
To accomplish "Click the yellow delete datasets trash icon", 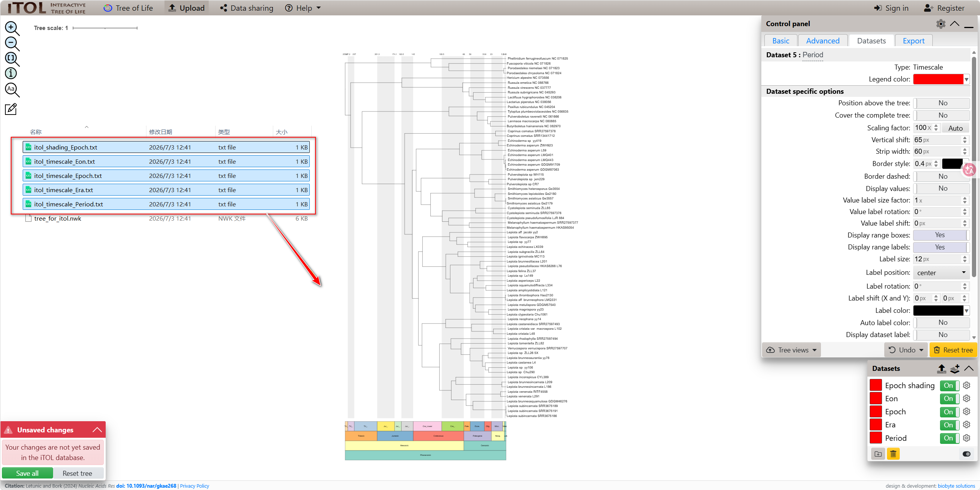I will pyautogui.click(x=893, y=454).
